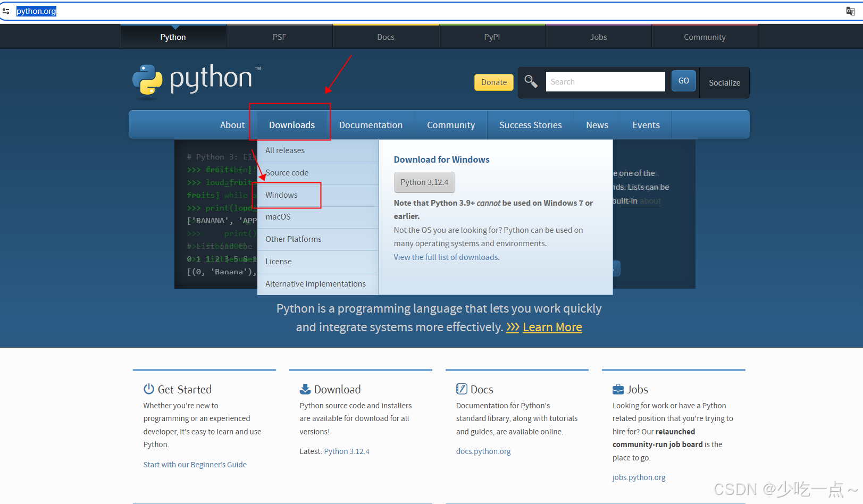Open the About navigation menu
This screenshot has height=504, width=863.
click(x=232, y=125)
